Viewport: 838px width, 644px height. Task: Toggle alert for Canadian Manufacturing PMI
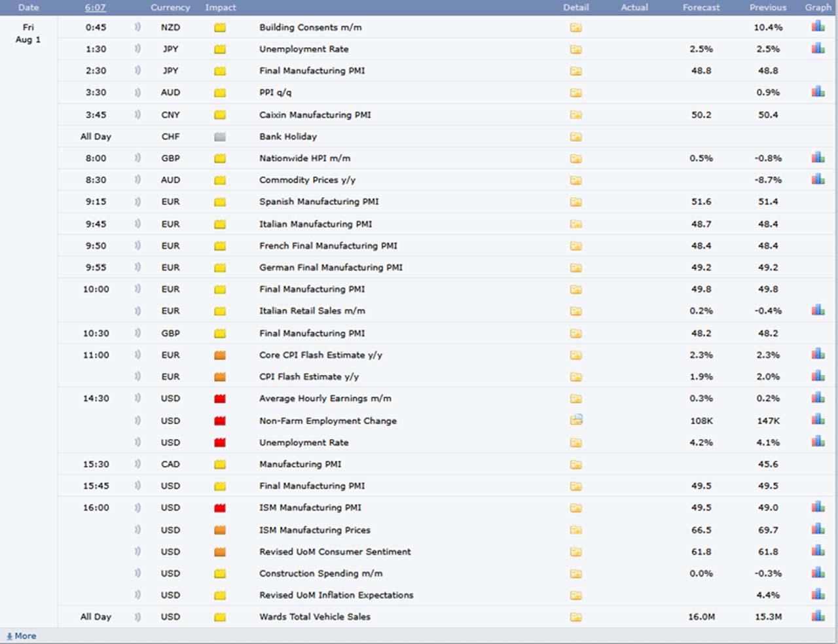click(137, 464)
